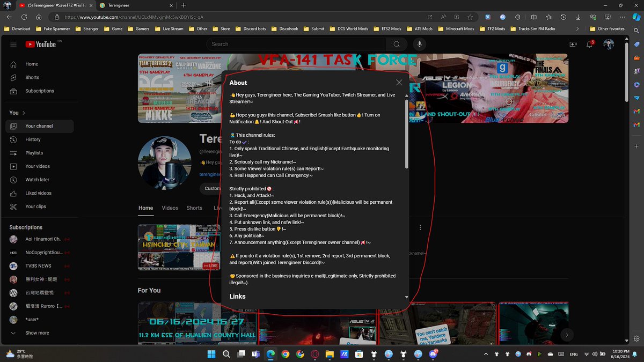Switch to the channel Videos tab
This screenshot has height=362, width=644.
170,208
